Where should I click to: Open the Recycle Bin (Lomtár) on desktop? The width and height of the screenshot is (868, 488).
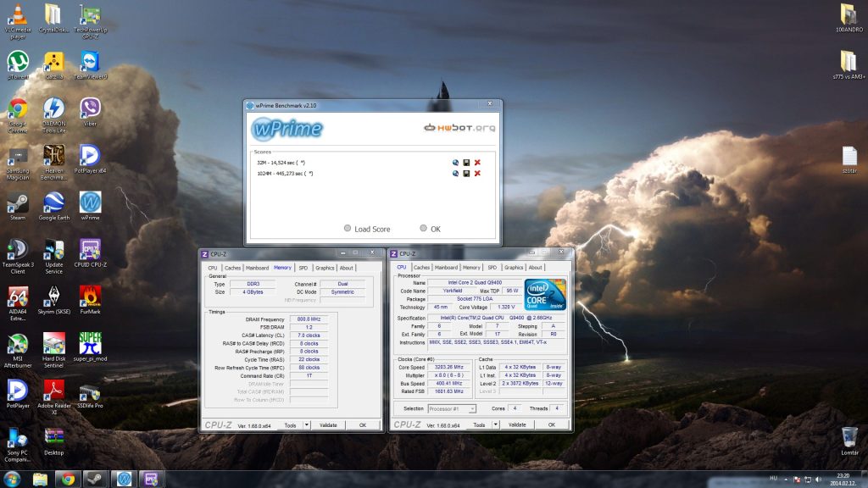tap(849, 441)
